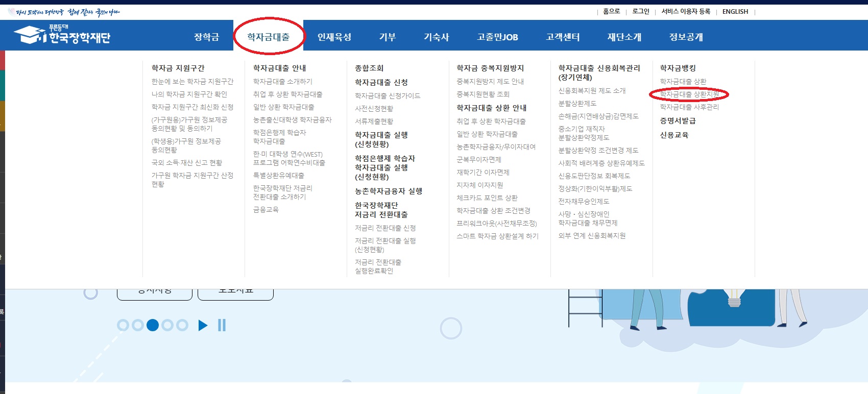Open 학자금대출 사후관리 link
The image size is (868, 394).
(x=689, y=107)
